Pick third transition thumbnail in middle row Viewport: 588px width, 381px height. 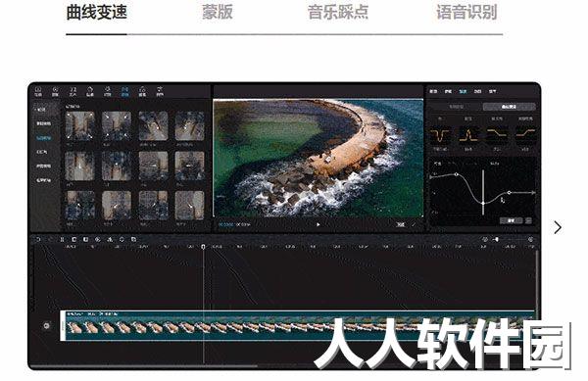pos(154,166)
